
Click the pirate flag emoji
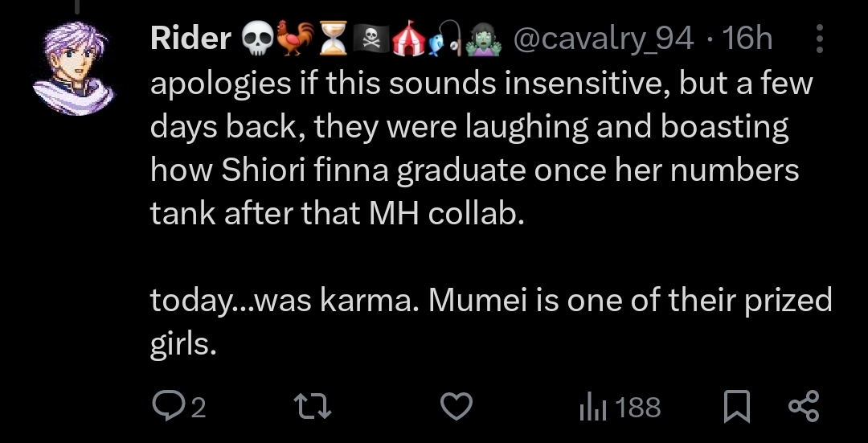(x=367, y=39)
